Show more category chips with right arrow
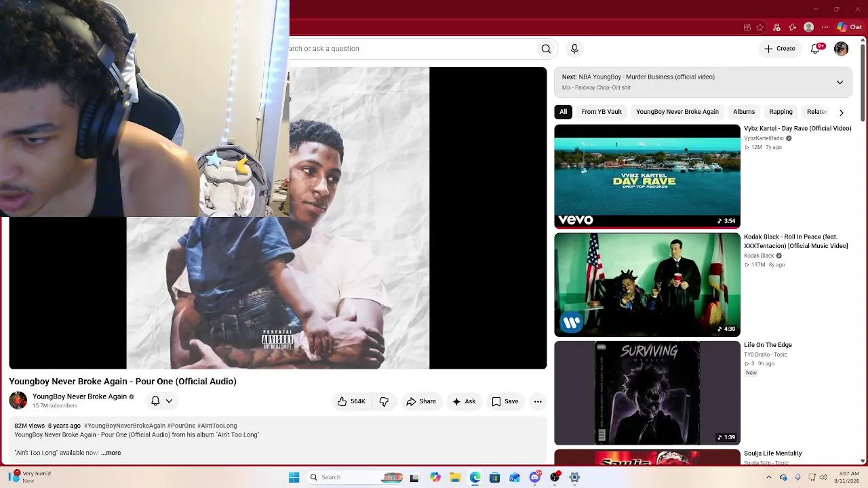868x488 pixels. click(842, 113)
